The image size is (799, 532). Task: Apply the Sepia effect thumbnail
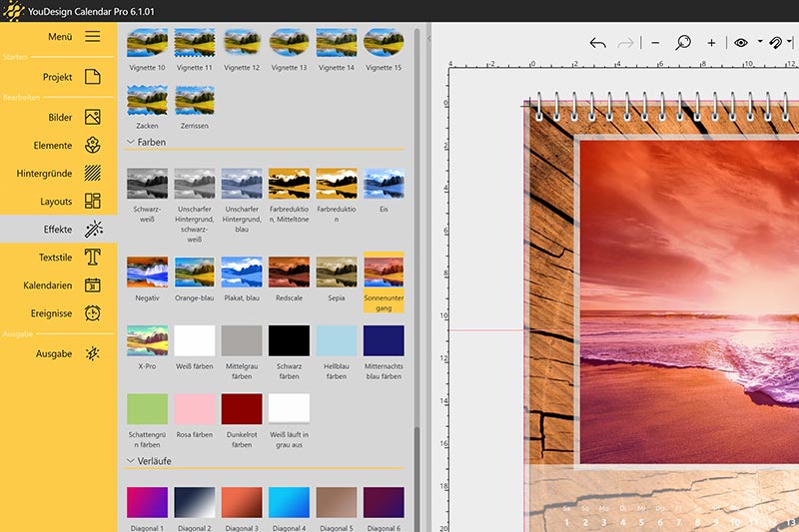pyautogui.click(x=337, y=271)
